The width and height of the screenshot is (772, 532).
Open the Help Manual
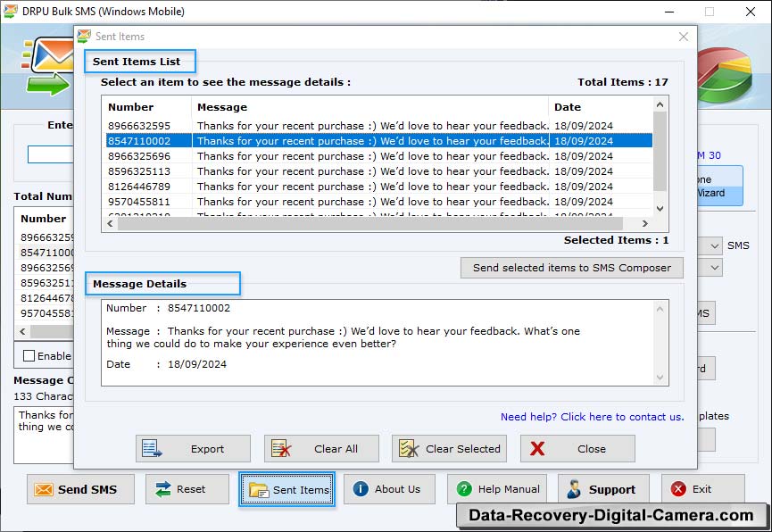(497, 488)
